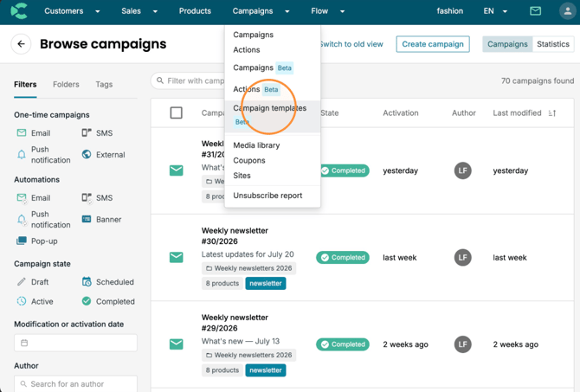Select Campaigns in the dropdown menu
Viewport: 580px width, 392px height.
tap(253, 35)
